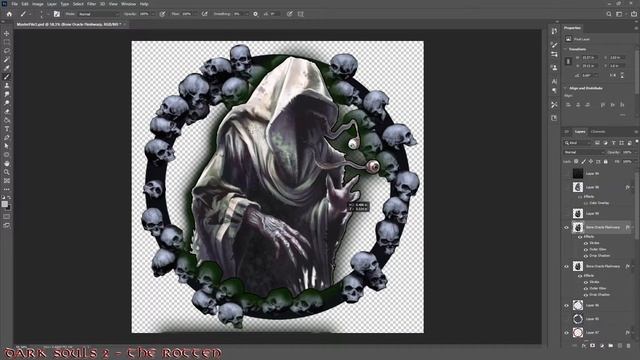Open the workspace switcher icon
The image size is (640, 360).
tap(619, 14)
